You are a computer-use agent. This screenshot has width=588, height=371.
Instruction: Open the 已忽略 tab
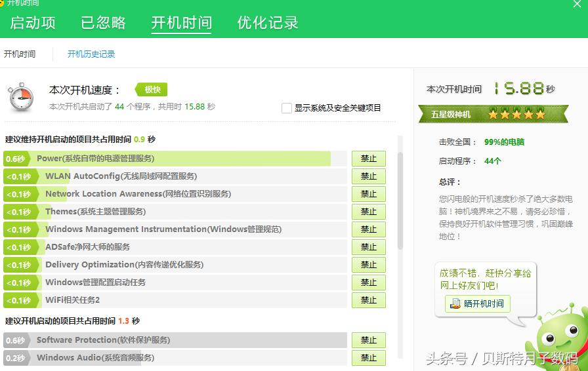[103, 23]
